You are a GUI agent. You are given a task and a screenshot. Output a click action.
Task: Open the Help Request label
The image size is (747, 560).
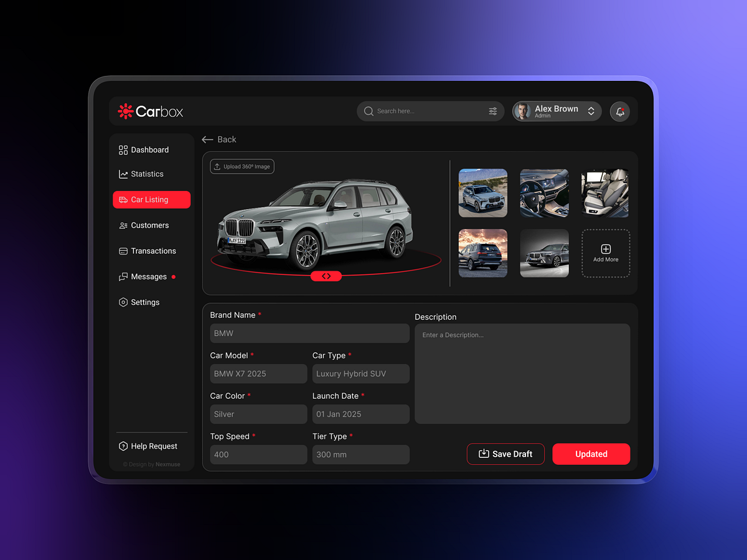(154, 446)
